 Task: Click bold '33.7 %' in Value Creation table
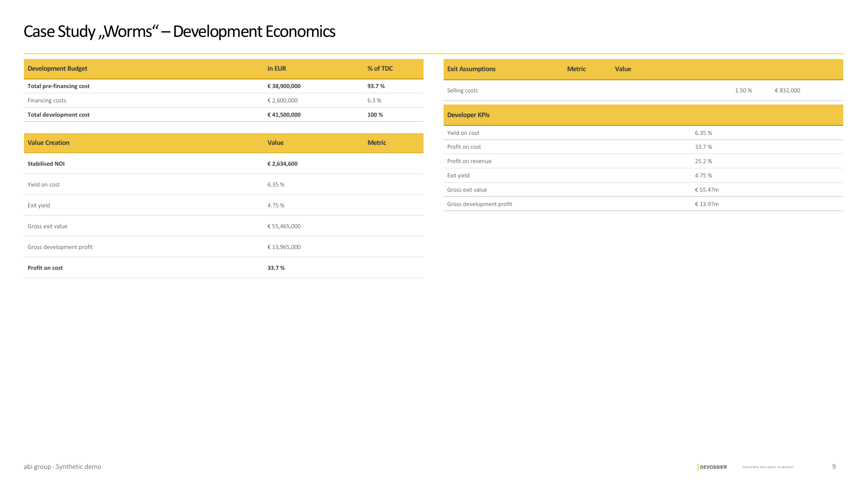point(276,268)
